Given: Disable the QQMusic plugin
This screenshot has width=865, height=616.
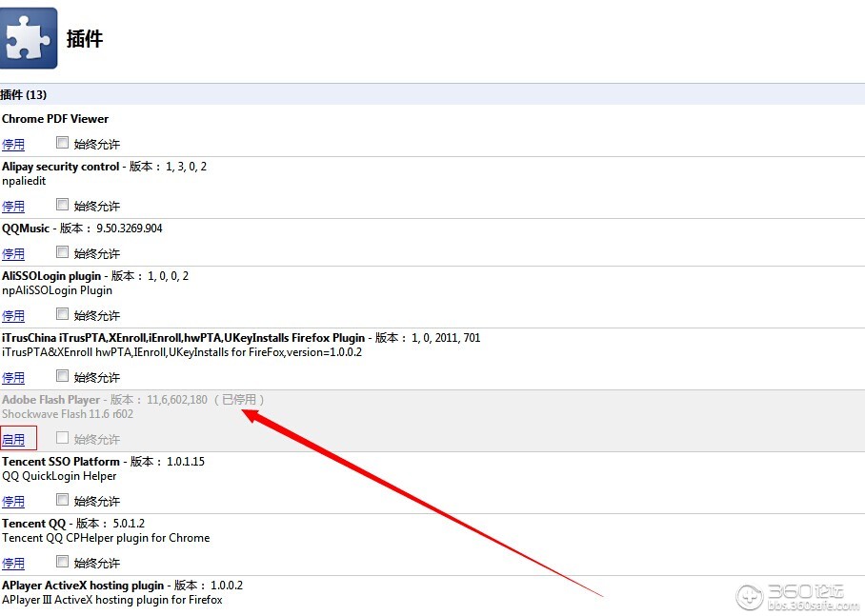Looking at the screenshot, I should pyautogui.click(x=13, y=253).
